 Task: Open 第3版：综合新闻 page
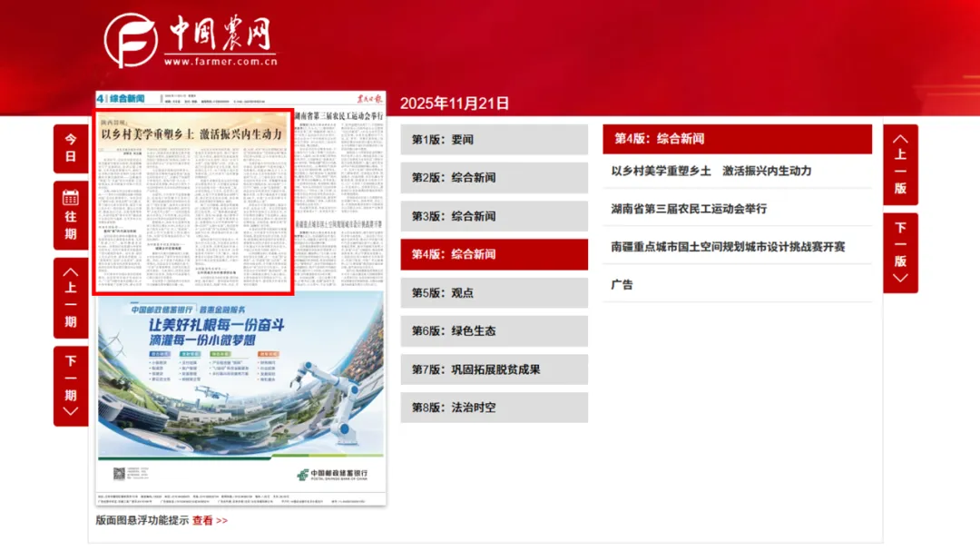(x=494, y=216)
